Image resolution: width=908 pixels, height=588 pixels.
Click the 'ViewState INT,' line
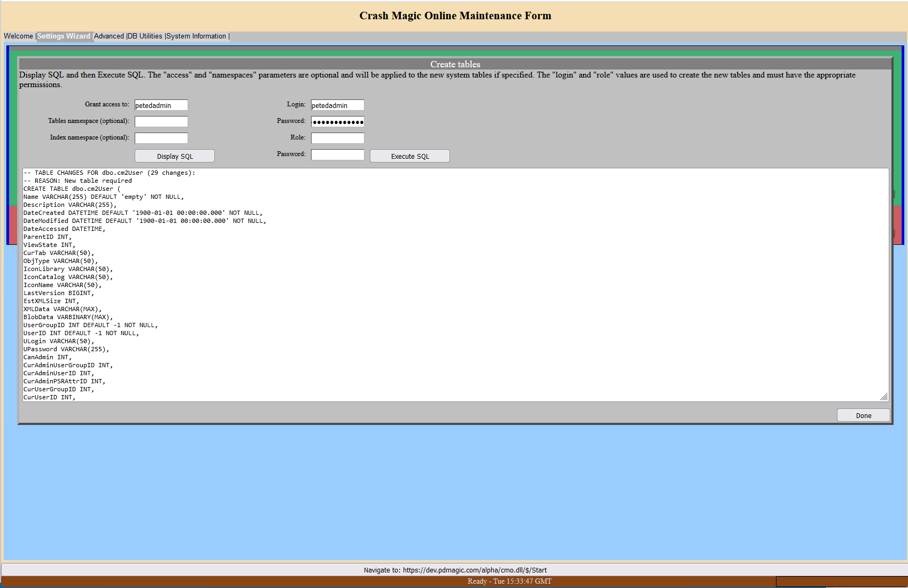click(x=50, y=245)
